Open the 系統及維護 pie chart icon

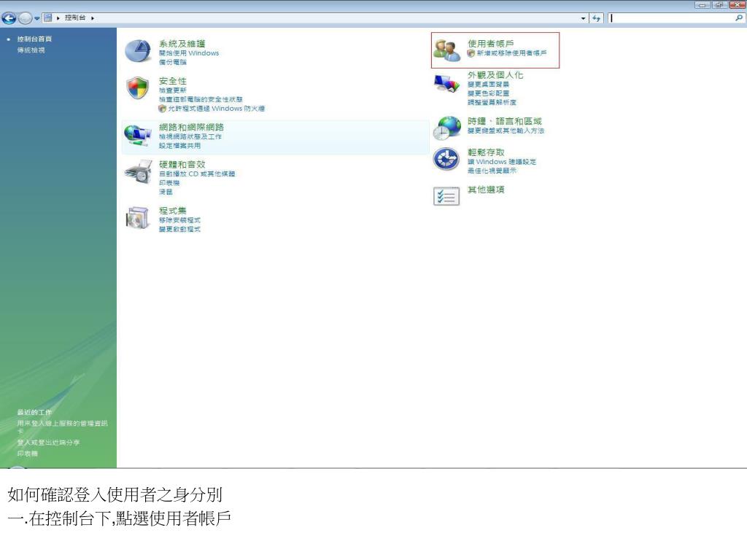(138, 52)
